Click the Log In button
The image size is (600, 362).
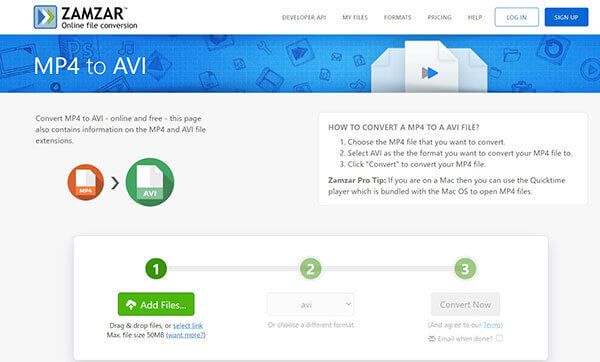point(517,17)
